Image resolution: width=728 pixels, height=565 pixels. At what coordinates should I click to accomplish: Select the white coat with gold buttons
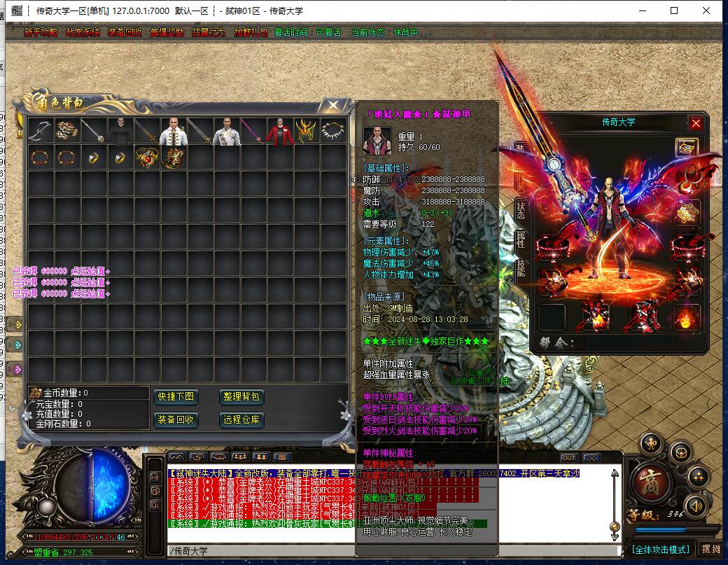pyautogui.click(x=174, y=131)
